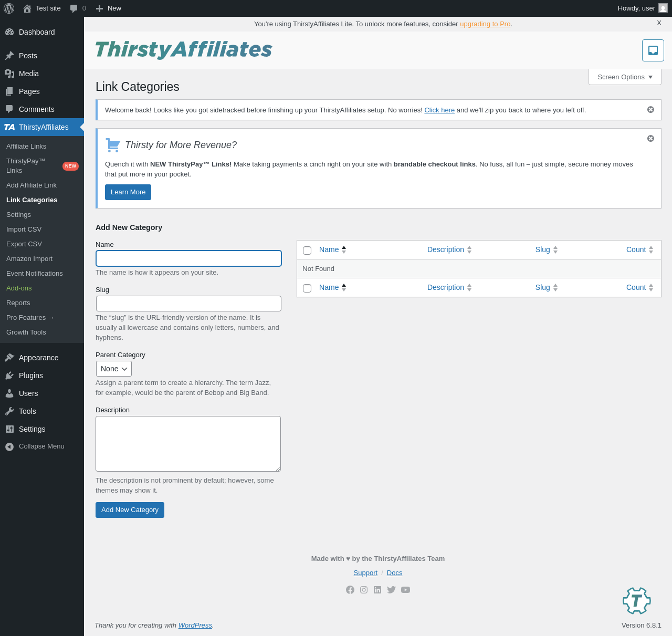This screenshot has height=636, width=672.
Task: Click the WordPress logo in admin bar
Action: (9, 8)
